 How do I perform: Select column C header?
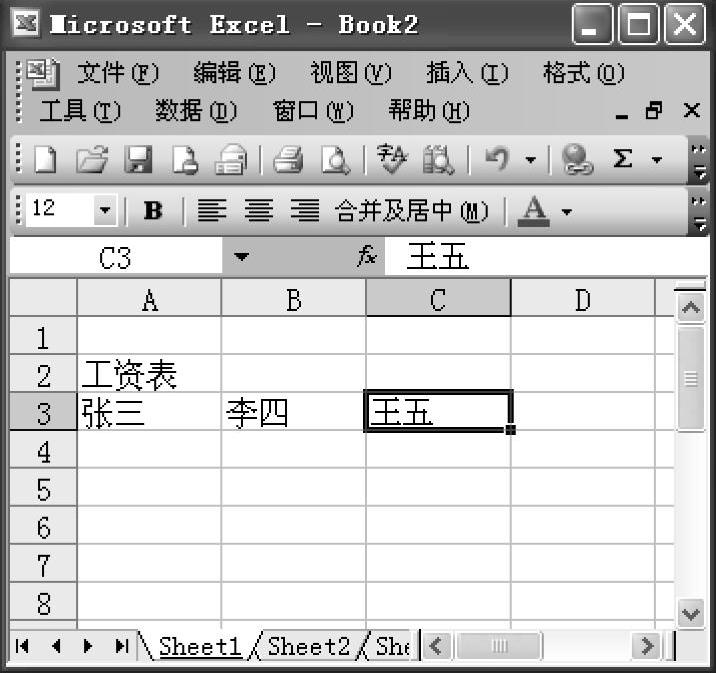(x=438, y=299)
